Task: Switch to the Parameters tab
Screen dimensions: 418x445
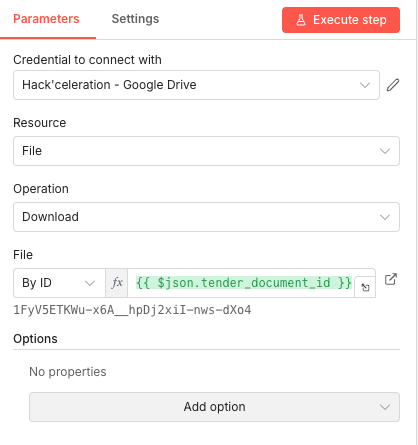Action: [x=46, y=19]
